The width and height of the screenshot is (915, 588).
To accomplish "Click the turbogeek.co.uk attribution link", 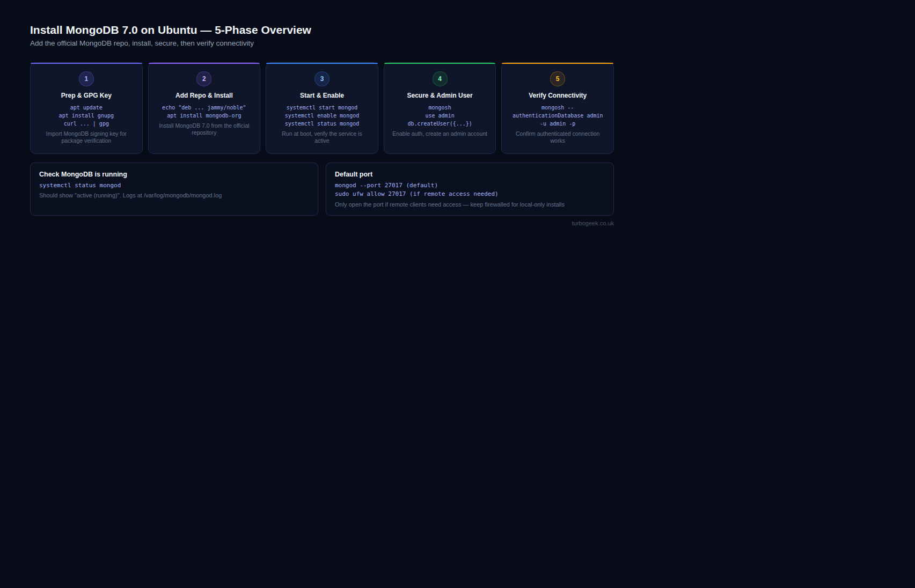I will point(592,224).
